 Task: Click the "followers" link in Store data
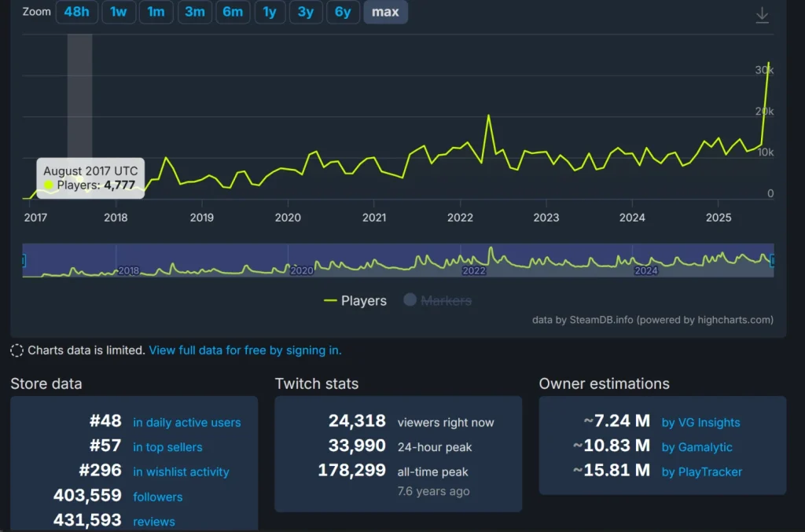(x=157, y=497)
